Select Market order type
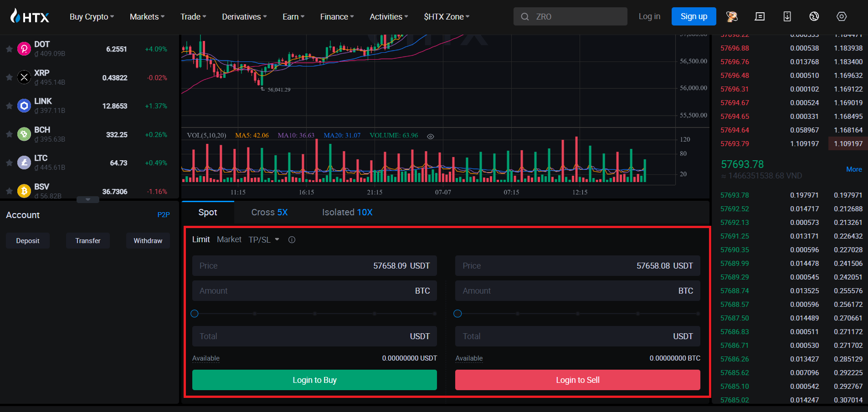Screen dimensions: 868x412 point(229,239)
